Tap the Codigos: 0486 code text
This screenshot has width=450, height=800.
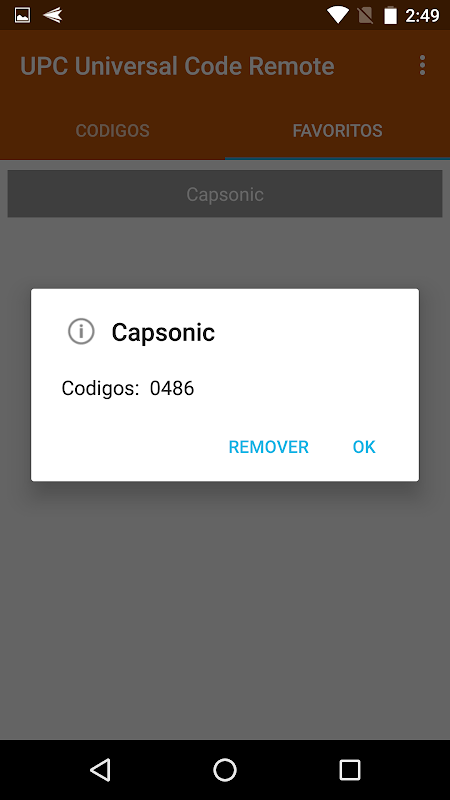pyautogui.click(x=128, y=388)
